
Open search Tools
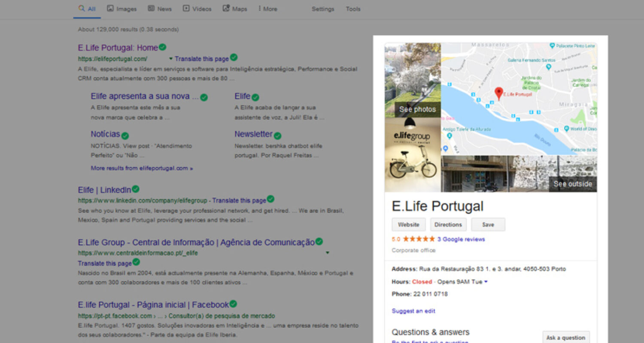(353, 9)
